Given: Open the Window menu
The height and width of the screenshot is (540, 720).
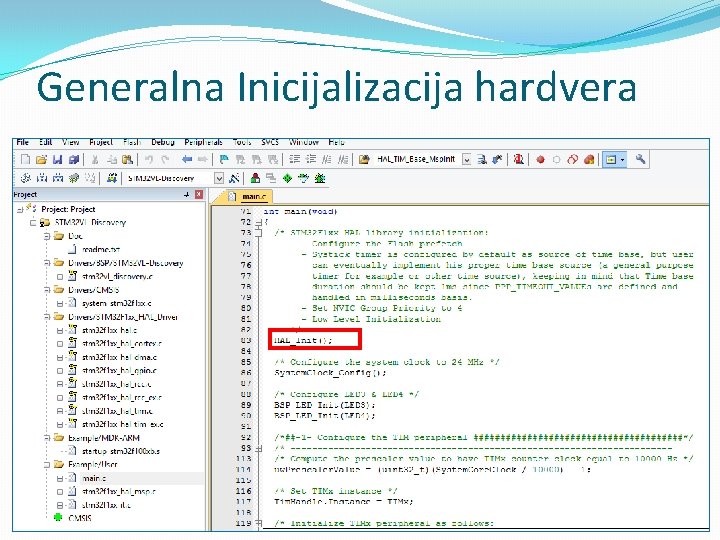Looking at the screenshot, I should point(304,142).
